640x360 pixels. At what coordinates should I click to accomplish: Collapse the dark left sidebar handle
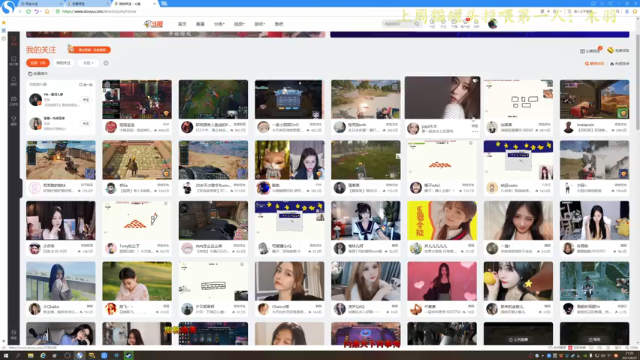click(x=20, y=188)
